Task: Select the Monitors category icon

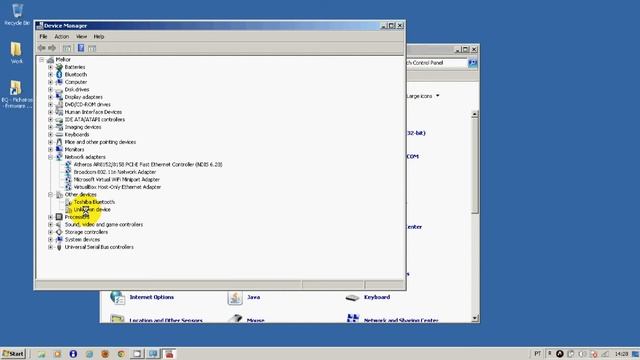Action: click(59, 149)
